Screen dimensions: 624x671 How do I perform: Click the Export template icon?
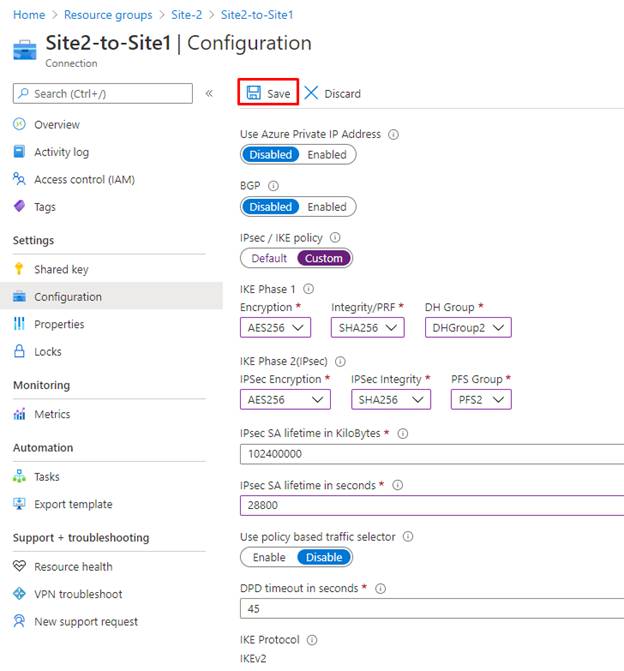click(x=19, y=504)
